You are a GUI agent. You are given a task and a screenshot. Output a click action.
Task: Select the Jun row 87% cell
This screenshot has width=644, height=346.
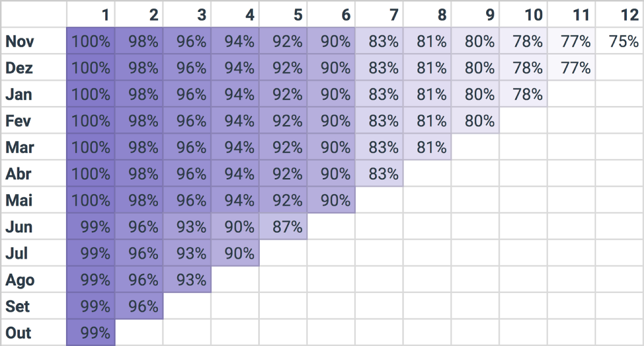pyautogui.click(x=283, y=226)
